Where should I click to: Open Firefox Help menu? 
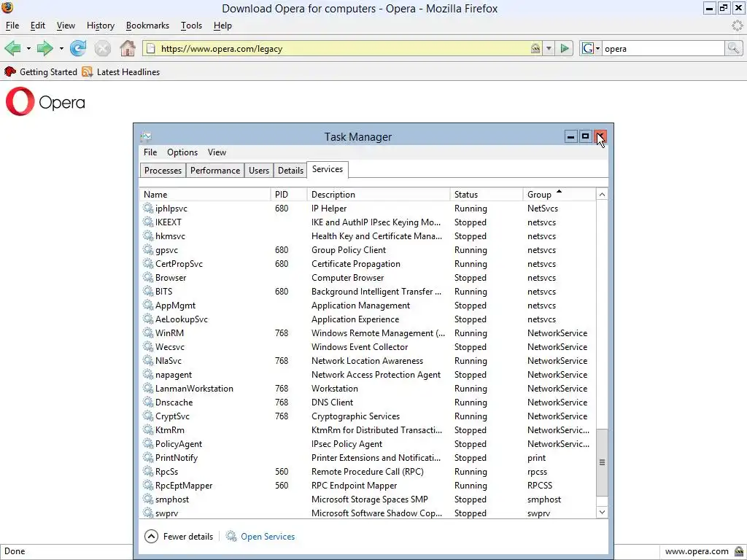pyautogui.click(x=222, y=26)
